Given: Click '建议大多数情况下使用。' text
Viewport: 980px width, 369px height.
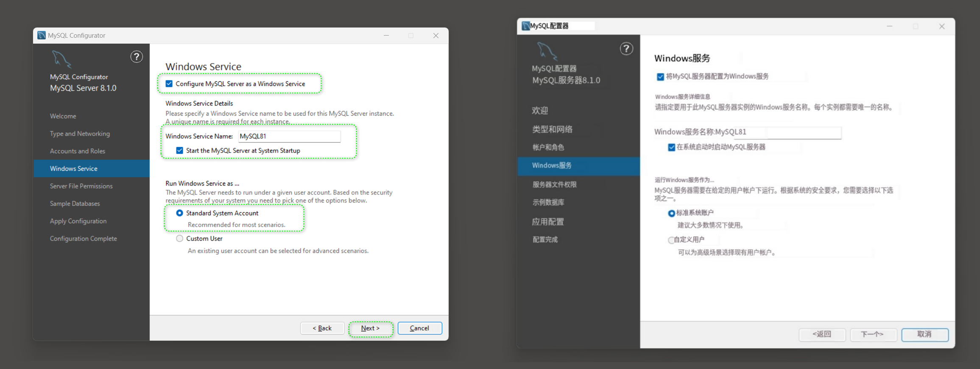Looking at the screenshot, I should pos(711,225).
